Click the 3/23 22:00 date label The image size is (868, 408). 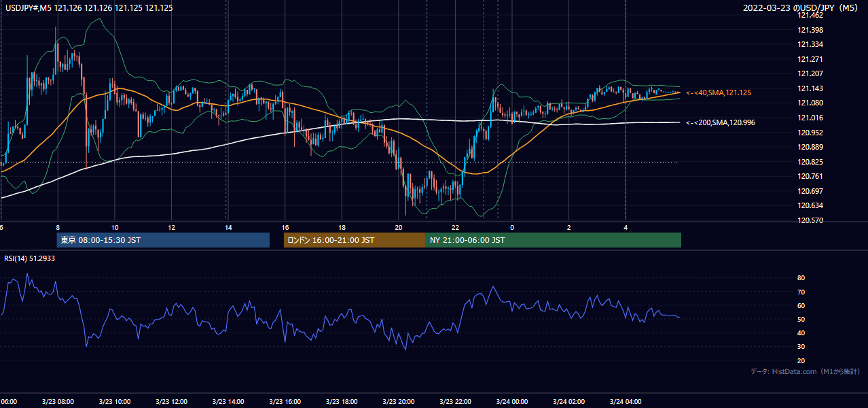click(x=455, y=401)
